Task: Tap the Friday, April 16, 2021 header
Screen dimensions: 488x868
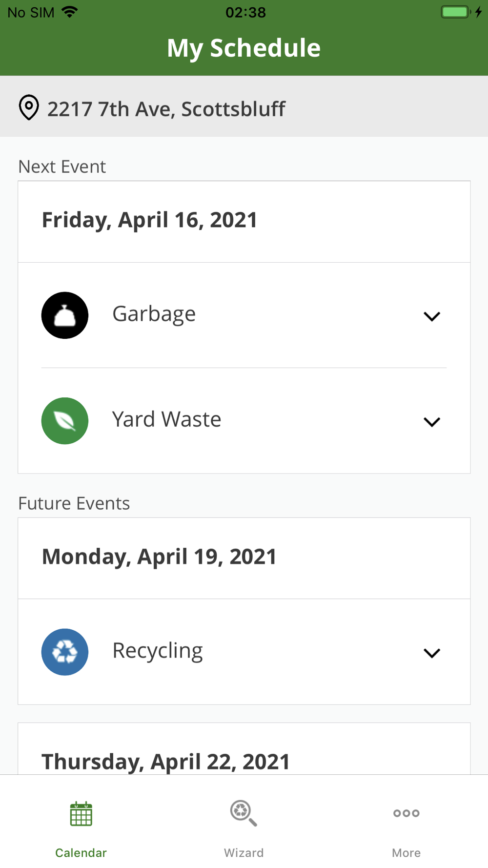Action: point(244,222)
